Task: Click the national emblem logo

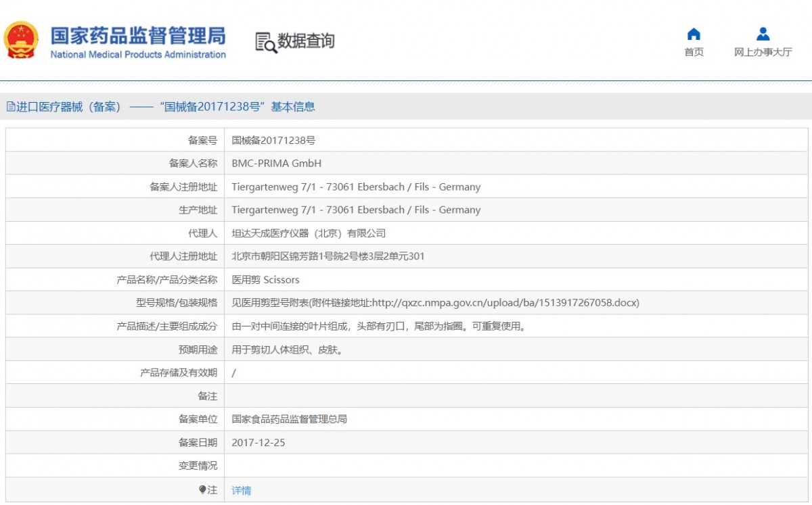Action: 22,41
